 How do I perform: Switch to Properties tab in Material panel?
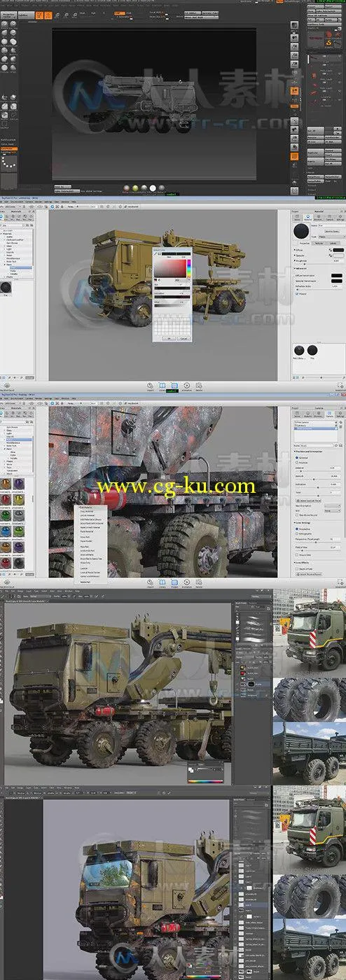(x=305, y=244)
